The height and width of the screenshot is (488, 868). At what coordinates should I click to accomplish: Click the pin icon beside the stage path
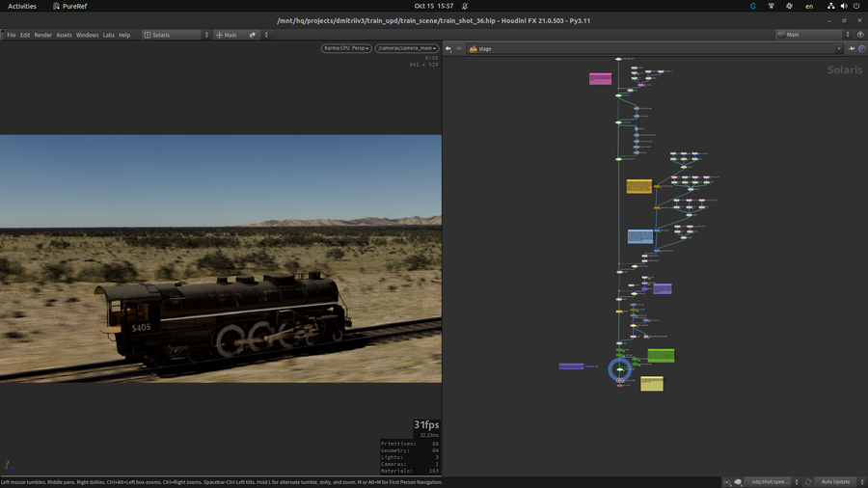click(852, 48)
